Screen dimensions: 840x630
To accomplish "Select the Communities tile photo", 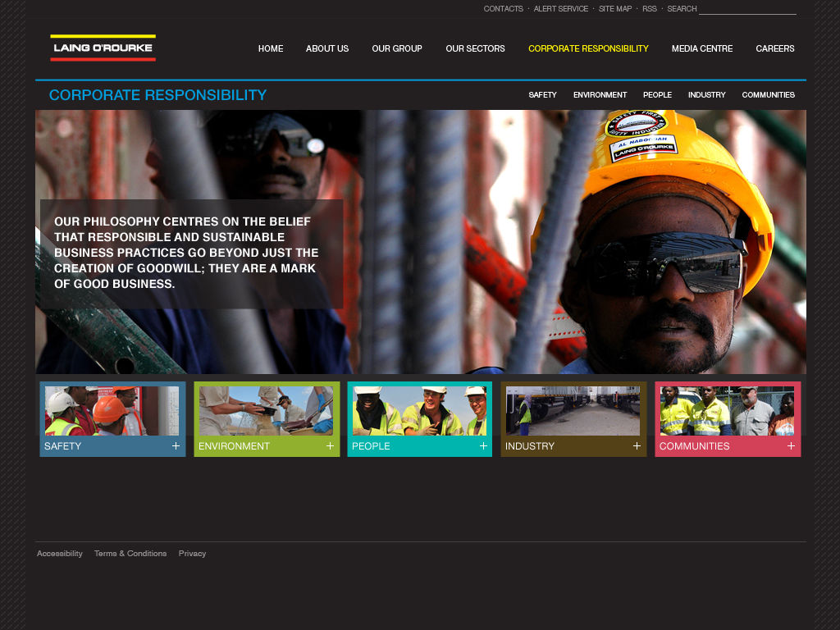I will [727, 411].
